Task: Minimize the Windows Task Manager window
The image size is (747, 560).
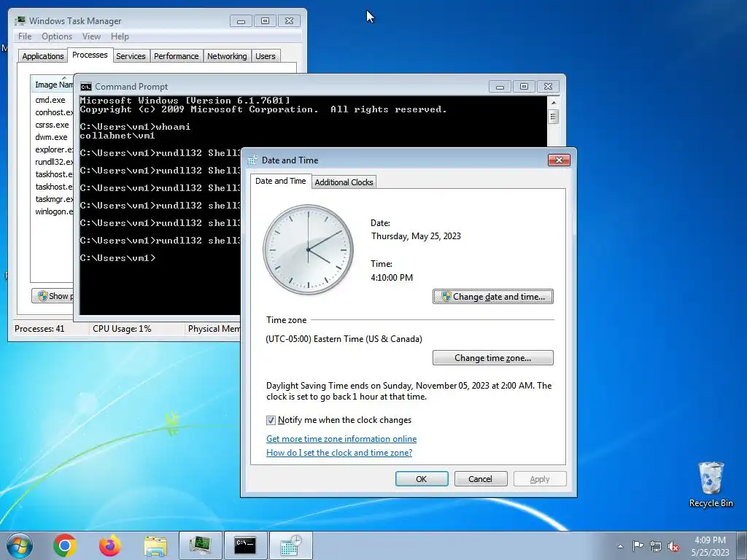Action: (x=241, y=21)
